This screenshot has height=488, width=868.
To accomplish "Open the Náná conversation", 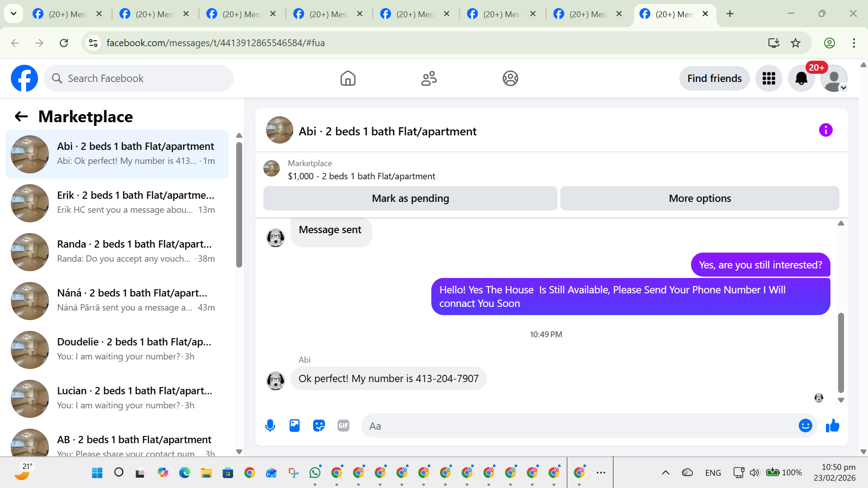I will [117, 301].
